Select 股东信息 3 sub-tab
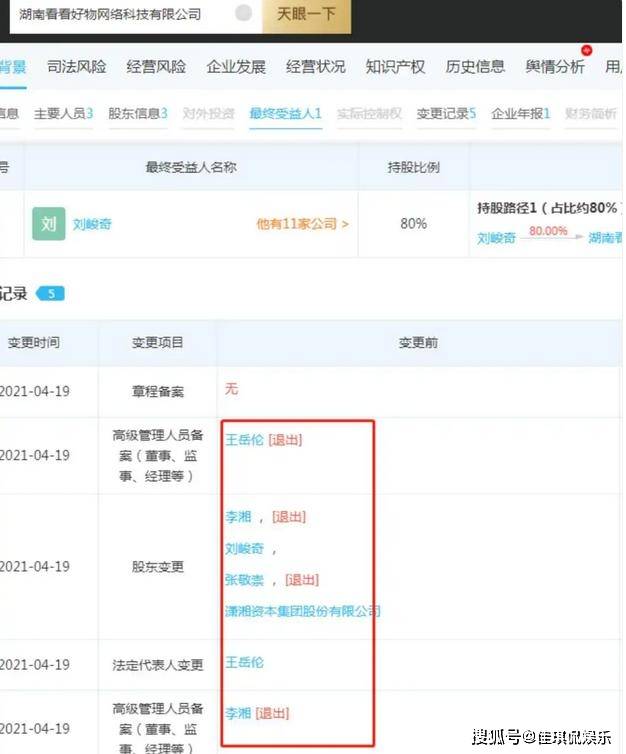This screenshot has width=626, height=754. [x=138, y=114]
